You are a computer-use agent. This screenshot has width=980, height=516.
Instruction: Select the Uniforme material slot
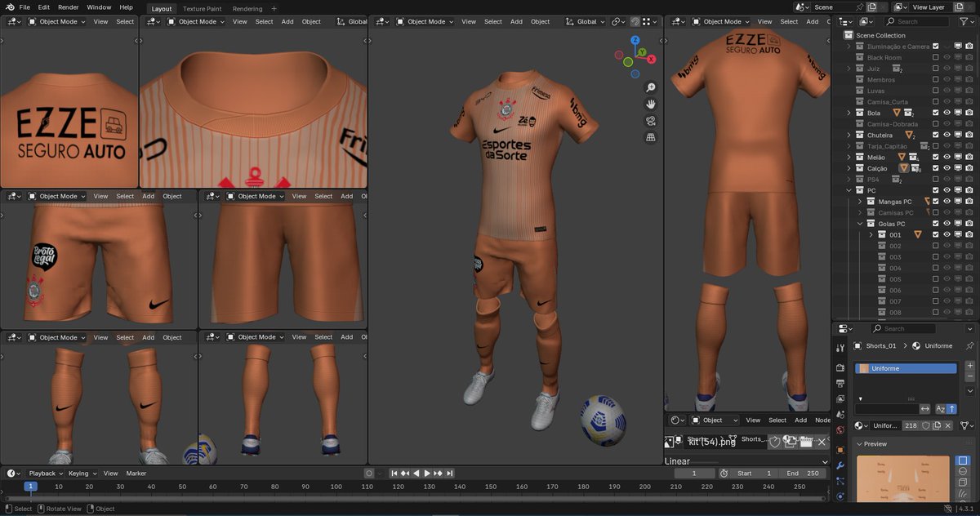[x=906, y=369]
